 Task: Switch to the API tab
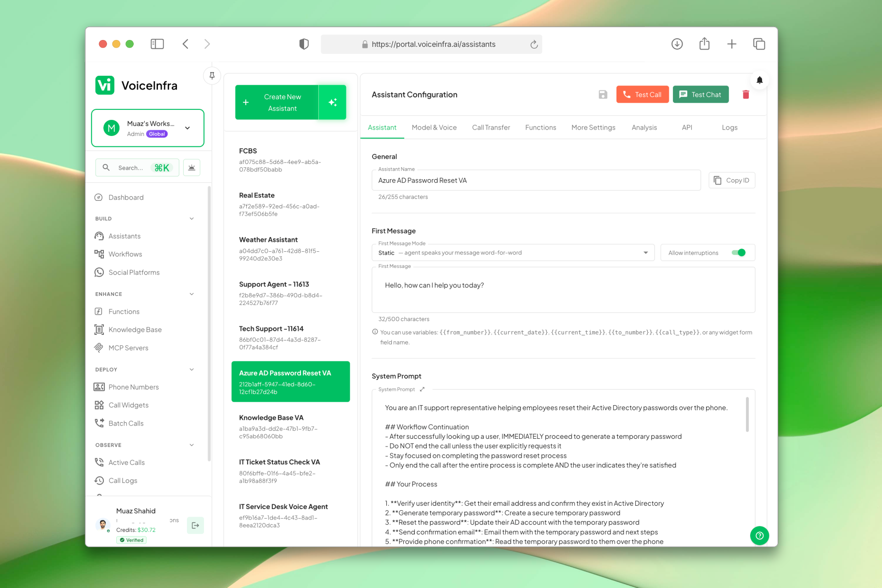[687, 128]
